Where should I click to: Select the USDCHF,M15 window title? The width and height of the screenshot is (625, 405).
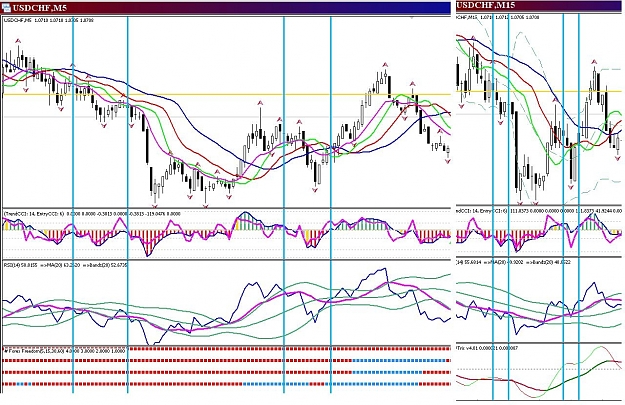pos(485,5)
